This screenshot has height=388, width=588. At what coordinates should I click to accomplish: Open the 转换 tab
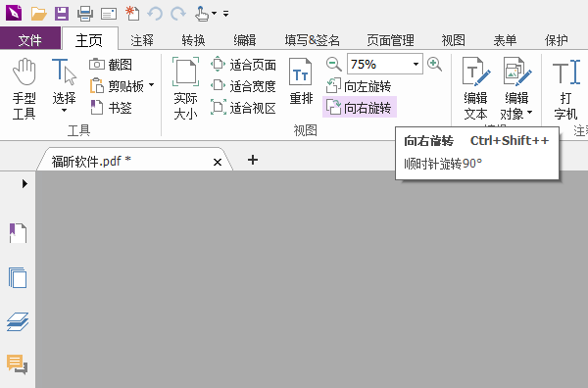(x=193, y=40)
